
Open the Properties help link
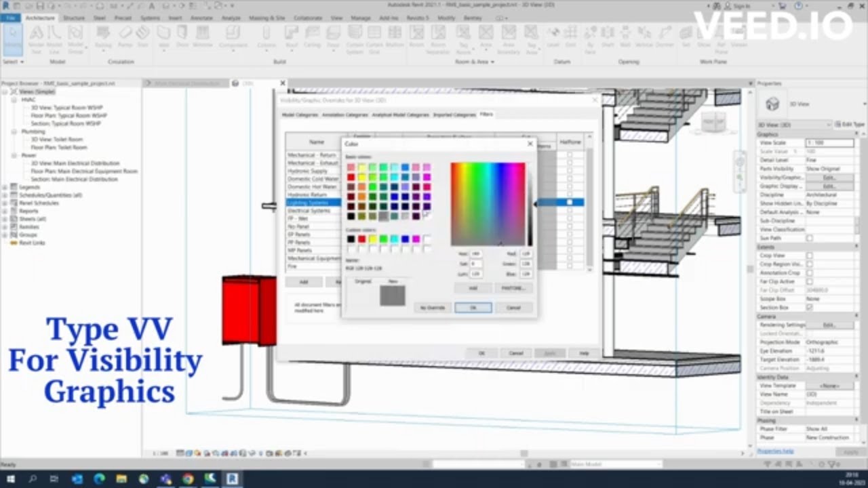[x=775, y=451]
